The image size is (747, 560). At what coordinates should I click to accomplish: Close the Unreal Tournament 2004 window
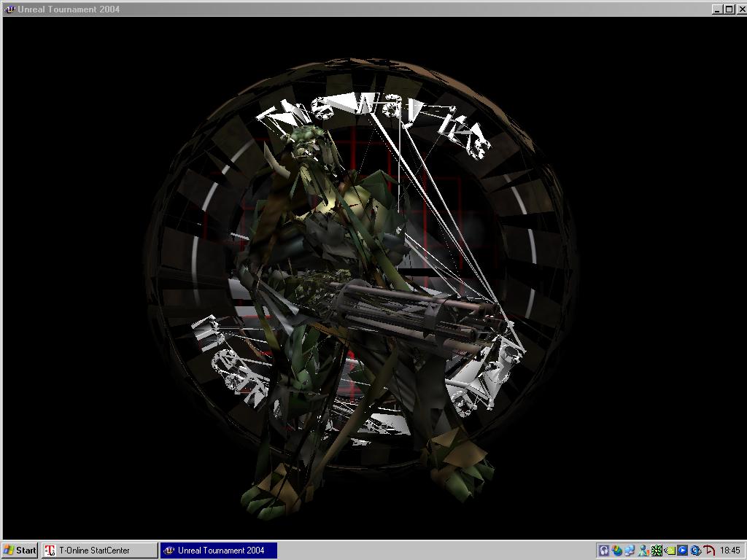pyautogui.click(x=740, y=9)
